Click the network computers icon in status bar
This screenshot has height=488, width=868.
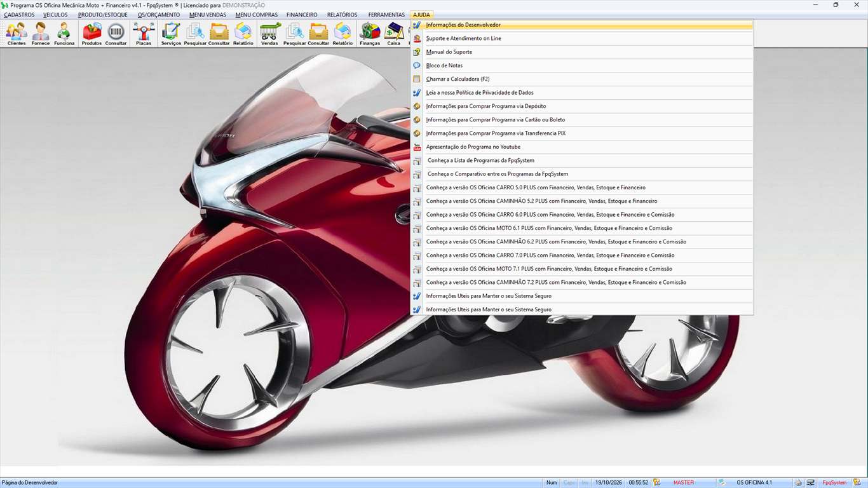(x=811, y=483)
